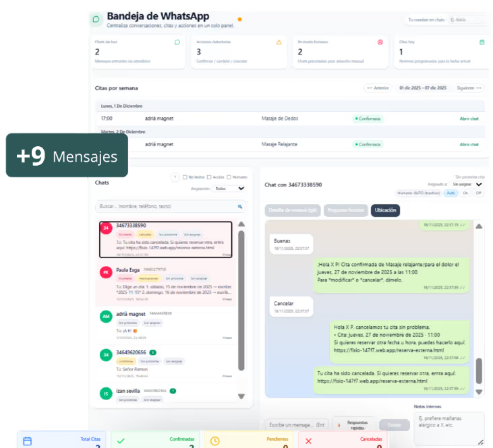Click the Notas internas text area
Screen dimensions: 493x448
coord(449,429)
